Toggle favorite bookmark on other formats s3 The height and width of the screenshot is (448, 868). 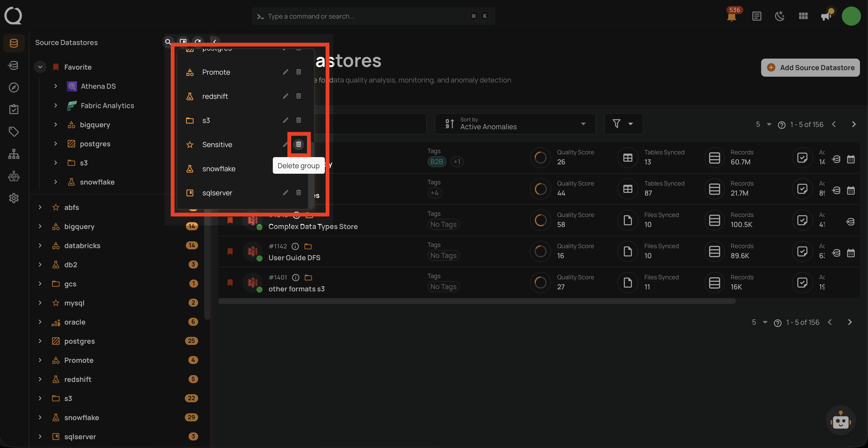[230, 282]
